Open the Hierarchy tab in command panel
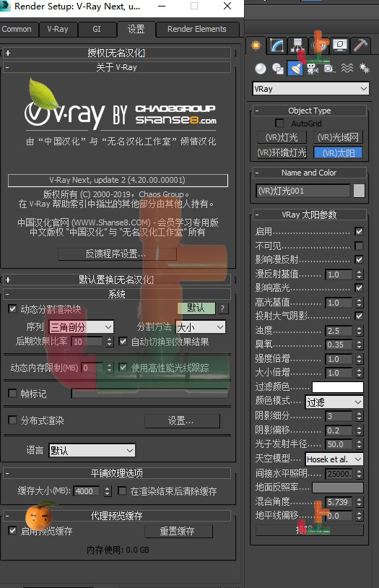Image resolution: width=379 pixels, height=588 pixels. tap(298, 46)
